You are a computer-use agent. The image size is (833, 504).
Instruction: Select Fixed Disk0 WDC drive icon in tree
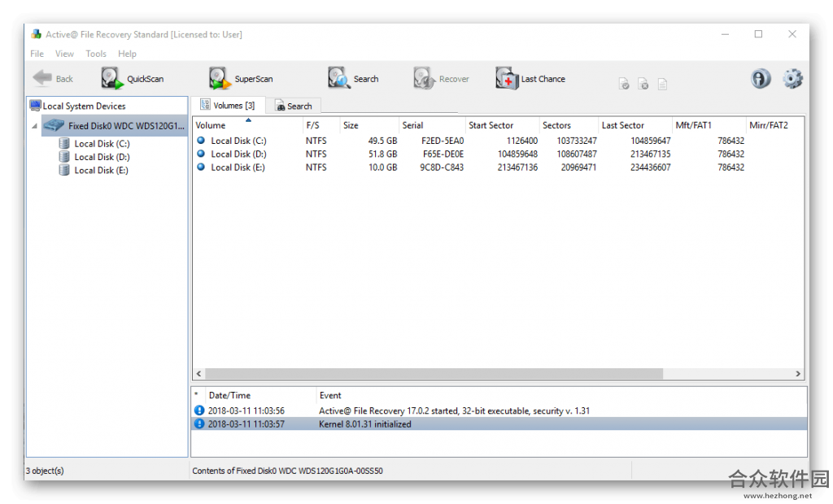[54, 126]
